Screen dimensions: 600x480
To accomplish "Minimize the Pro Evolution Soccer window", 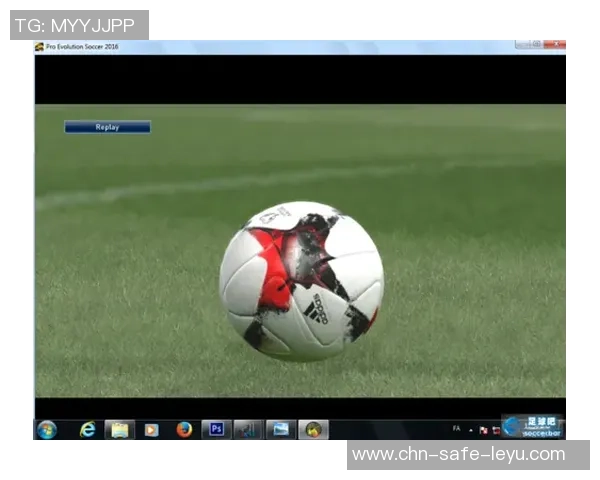I will (x=522, y=45).
